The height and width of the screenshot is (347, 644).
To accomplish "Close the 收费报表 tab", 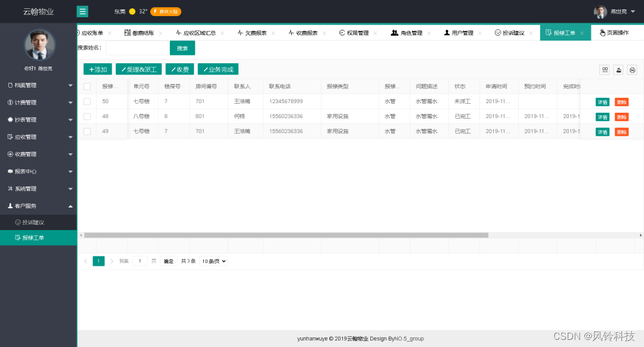I will coord(324,33).
